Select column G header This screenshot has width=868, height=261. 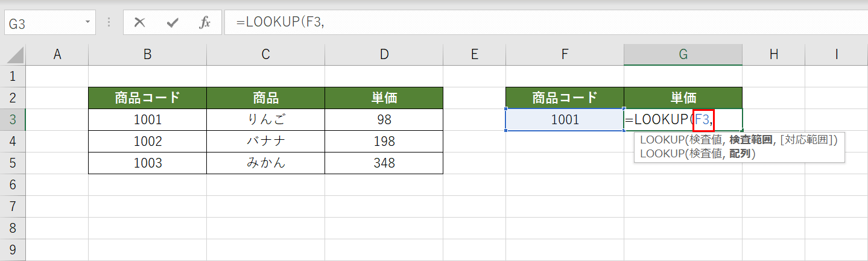(683, 54)
